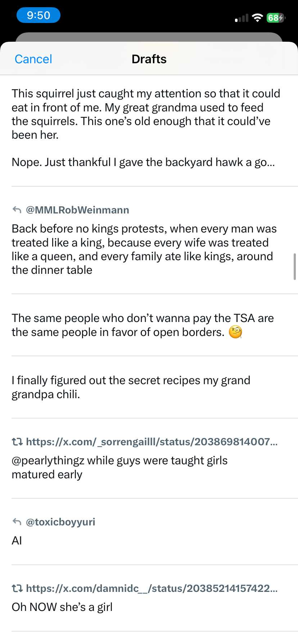Open the draft reading AI
The height and width of the screenshot is (644, 298).
coord(17,540)
